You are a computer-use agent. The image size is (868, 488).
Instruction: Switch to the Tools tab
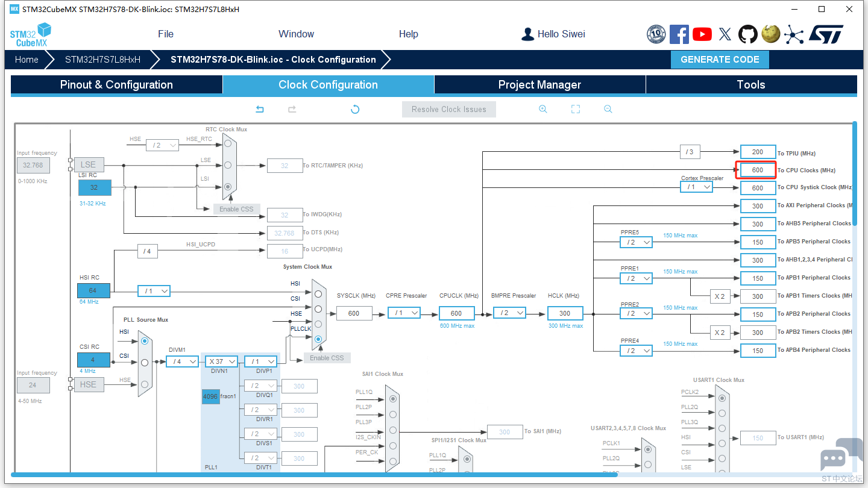pos(751,85)
